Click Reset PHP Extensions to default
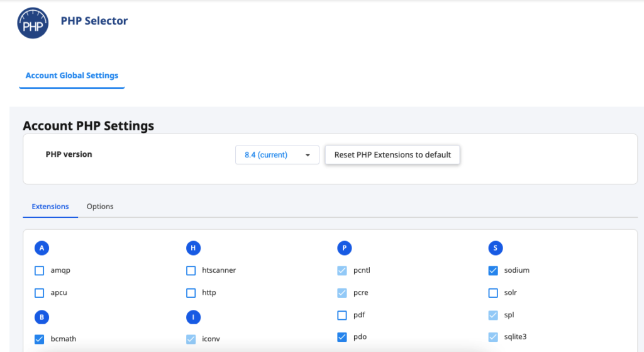 click(392, 155)
